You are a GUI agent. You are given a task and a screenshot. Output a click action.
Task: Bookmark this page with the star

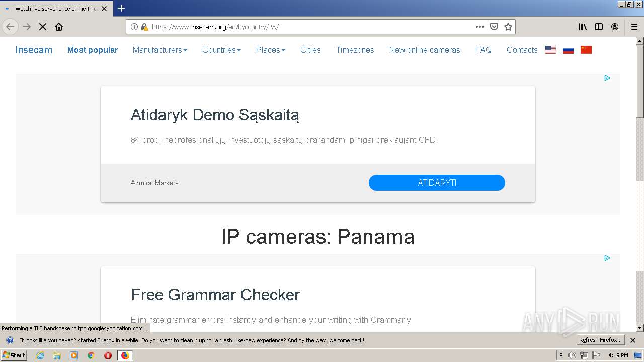[508, 27]
